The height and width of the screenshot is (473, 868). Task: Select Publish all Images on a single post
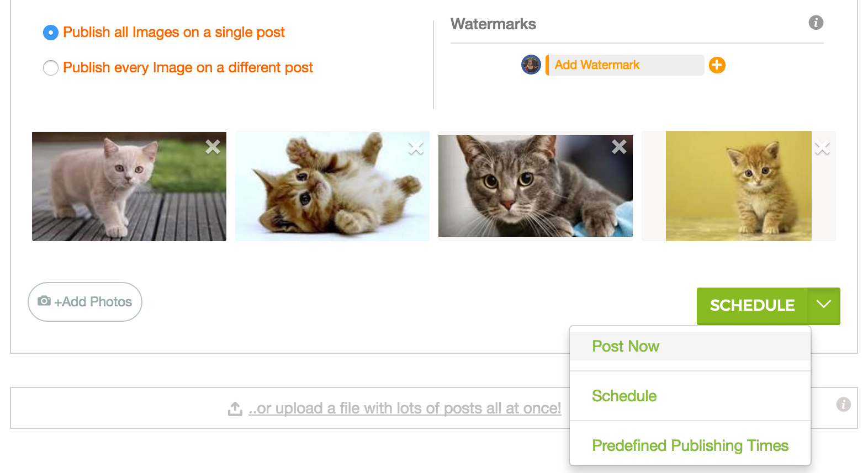50,33
